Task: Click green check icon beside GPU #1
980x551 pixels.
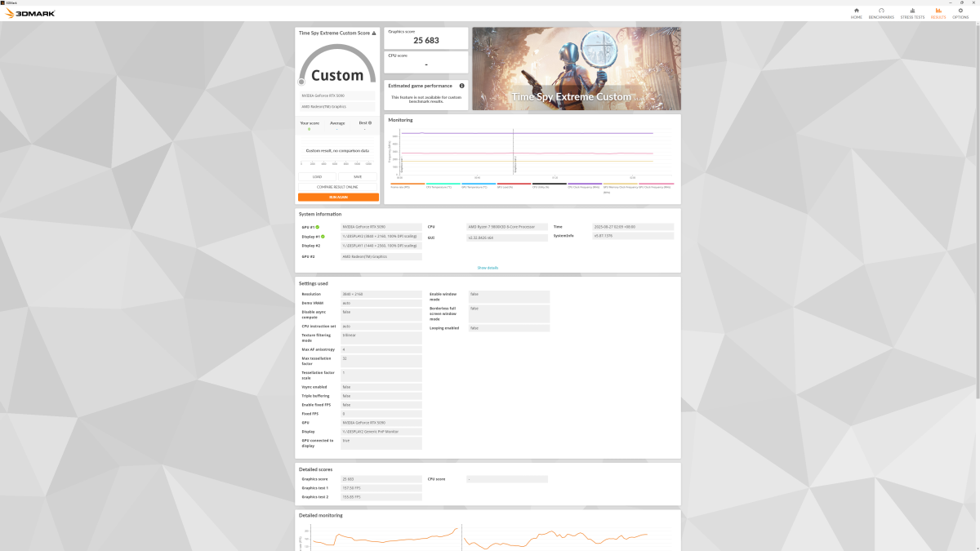Action: click(317, 226)
